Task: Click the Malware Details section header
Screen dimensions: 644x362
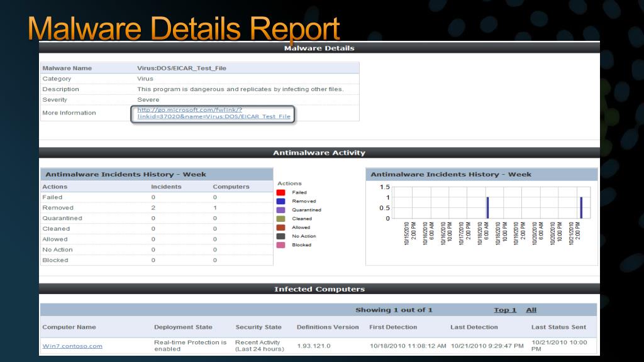Action: (x=319, y=48)
